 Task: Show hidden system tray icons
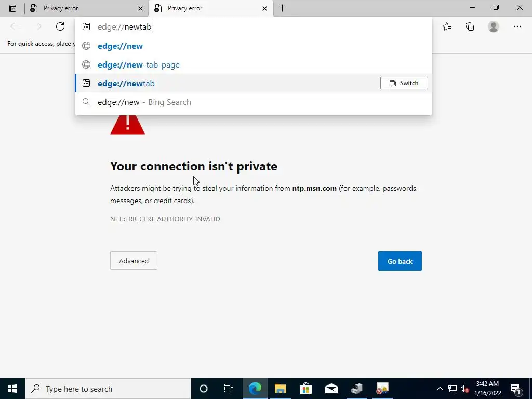pyautogui.click(x=440, y=389)
